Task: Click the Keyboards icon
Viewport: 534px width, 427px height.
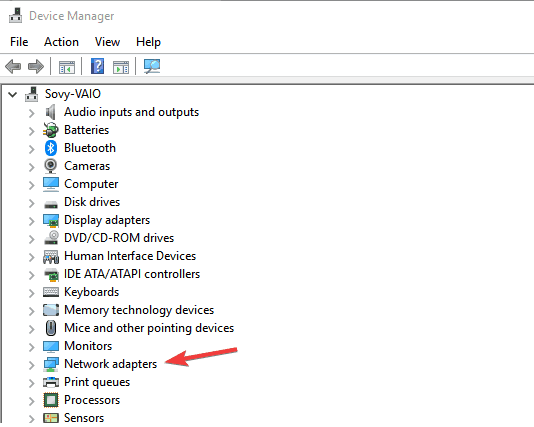Action: 51,292
